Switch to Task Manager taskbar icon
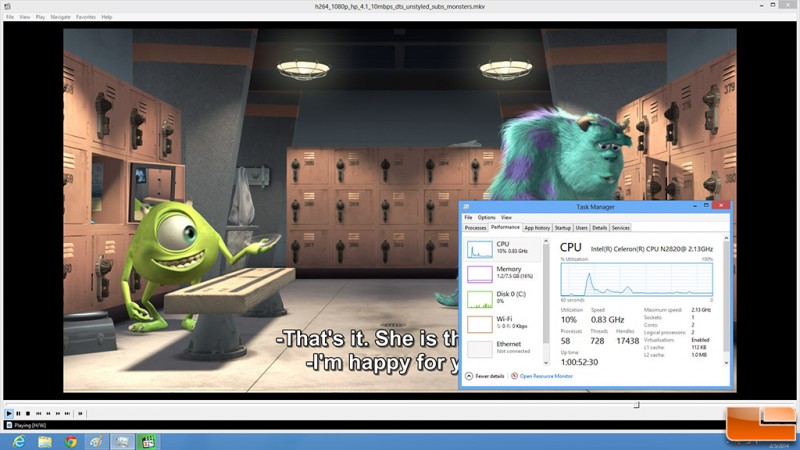800x450 pixels. [x=122, y=442]
